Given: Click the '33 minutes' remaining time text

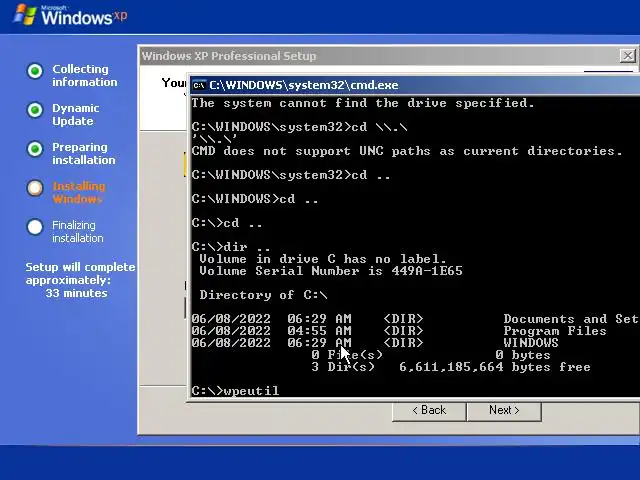Looking at the screenshot, I should click(76, 293).
